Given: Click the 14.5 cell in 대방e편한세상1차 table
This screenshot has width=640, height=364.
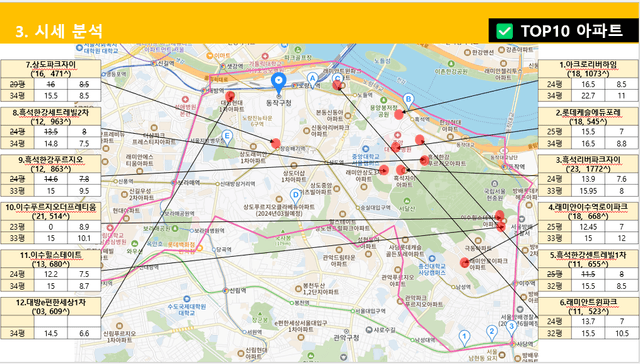Looking at the screenshot, I should tap(51, 333).
